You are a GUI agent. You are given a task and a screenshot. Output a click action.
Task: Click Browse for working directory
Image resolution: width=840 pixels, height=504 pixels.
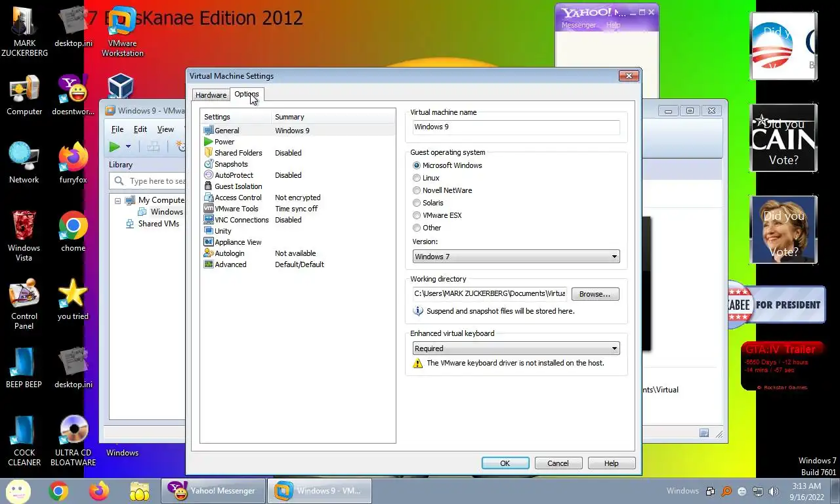[595, 294]
